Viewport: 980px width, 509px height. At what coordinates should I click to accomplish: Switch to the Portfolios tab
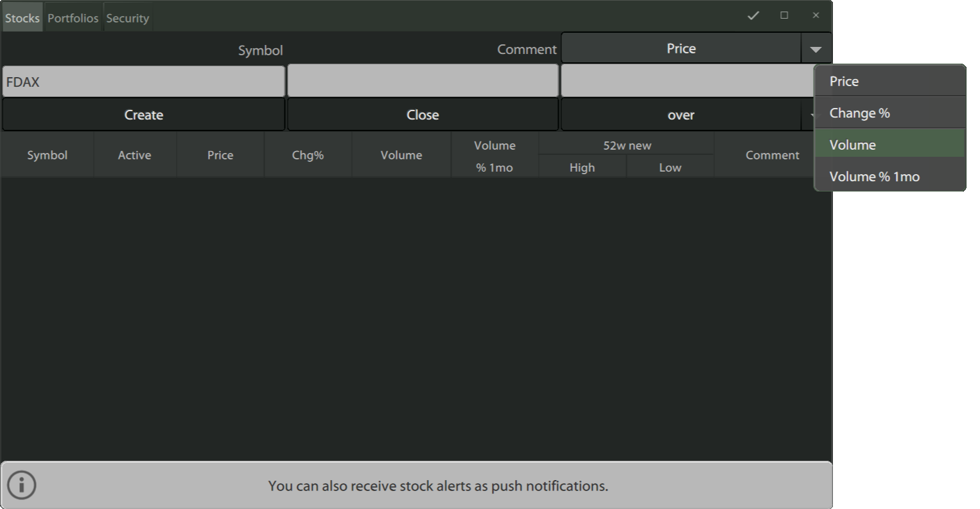(x=73, y=18)
